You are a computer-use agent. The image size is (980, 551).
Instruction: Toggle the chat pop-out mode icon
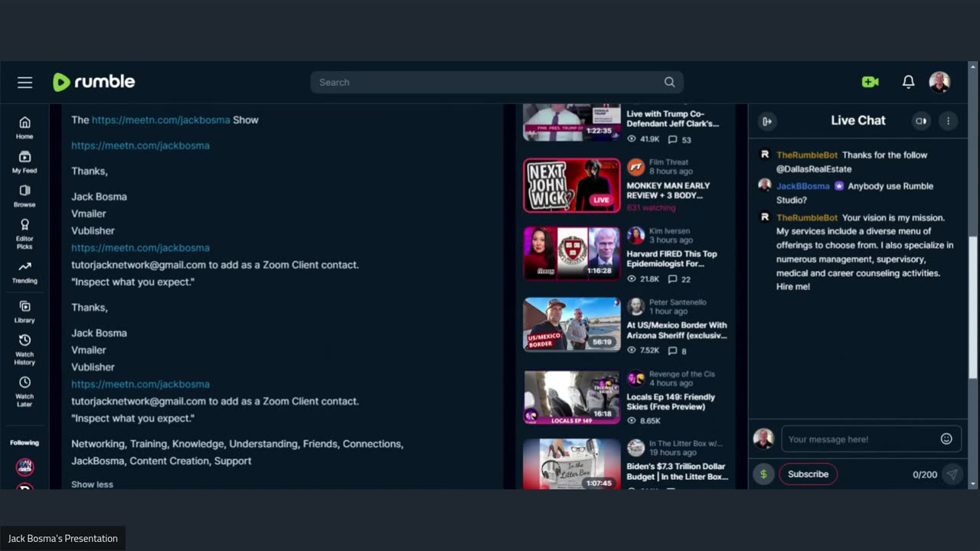click(x=921, y=121)
